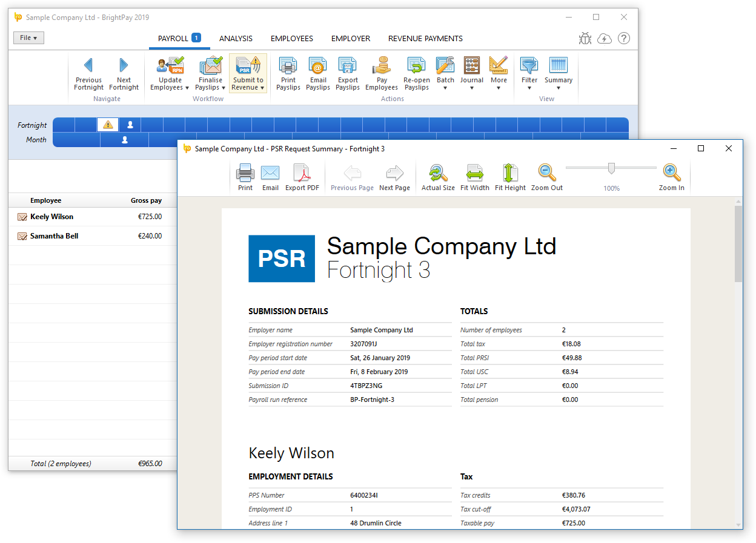Click the PSR zoom slider handle
756x543 pixels.
click(611, 168)
